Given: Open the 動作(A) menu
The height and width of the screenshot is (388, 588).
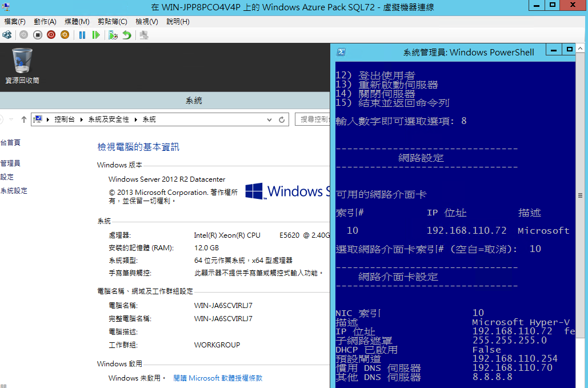Looking at the screenshot, I should click(x=45, y=22).
